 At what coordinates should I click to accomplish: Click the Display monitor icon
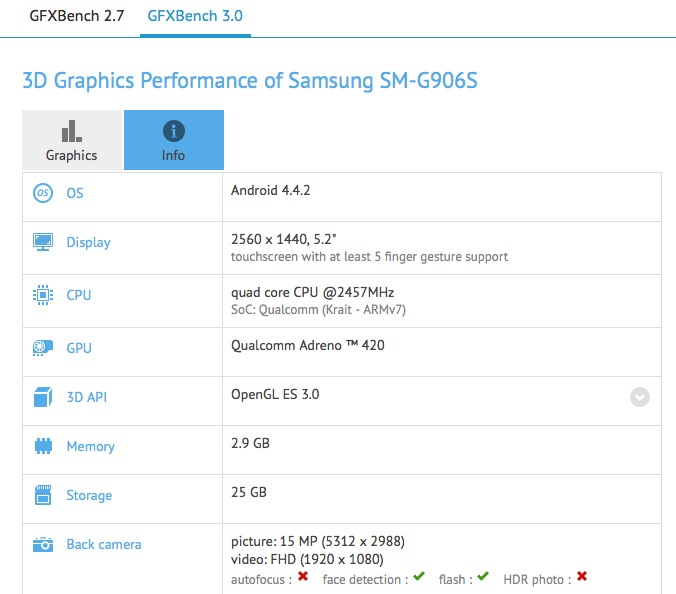(x=43, y=242)
